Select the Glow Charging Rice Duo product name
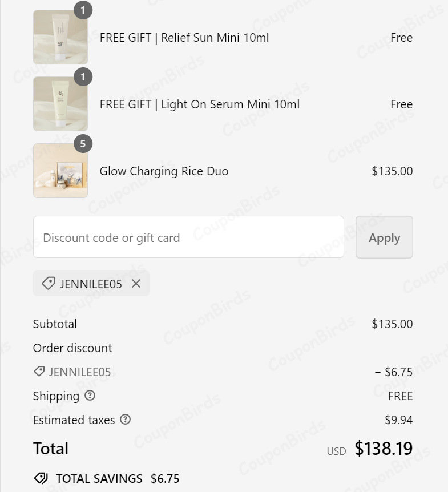The width and height of the screenshot is (448, 492). click(164, 171)
